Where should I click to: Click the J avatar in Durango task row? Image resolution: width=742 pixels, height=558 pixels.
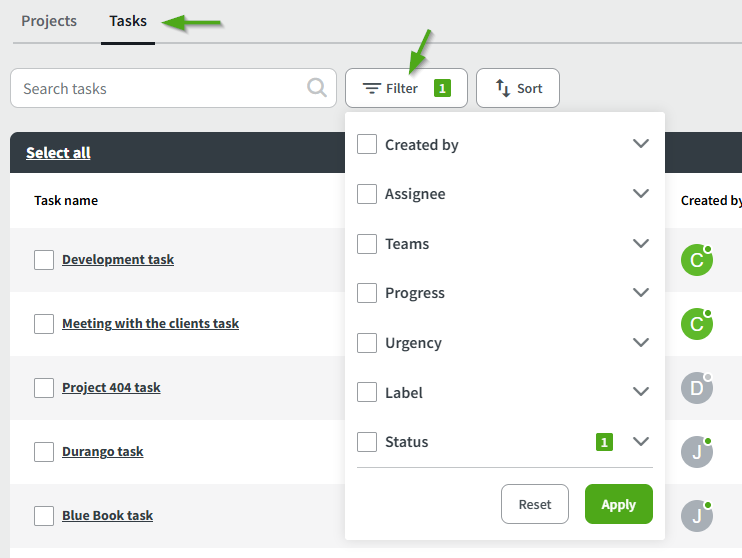coord(696,452)
